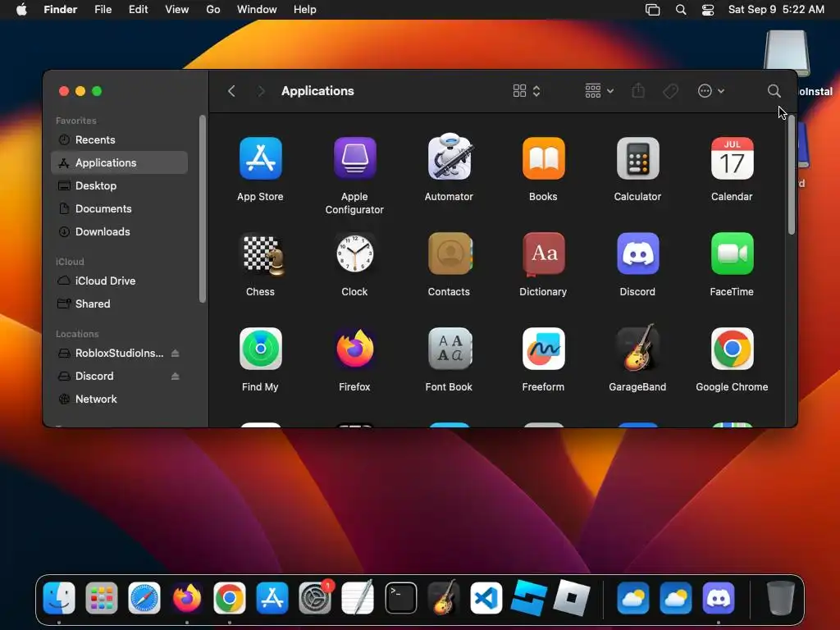Select the Dictionary app icon
Viewport: 840px width, 630px height.
tap(543, 254)
